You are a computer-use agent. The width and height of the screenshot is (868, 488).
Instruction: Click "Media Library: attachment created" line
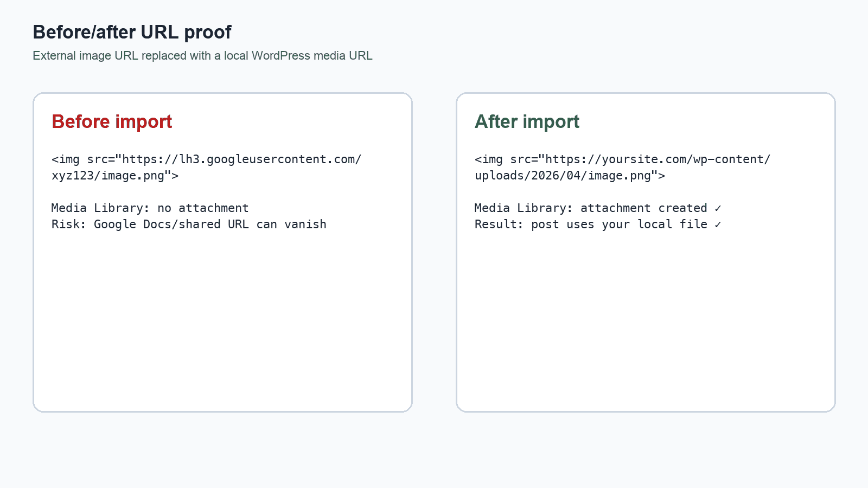click(598, 208)
